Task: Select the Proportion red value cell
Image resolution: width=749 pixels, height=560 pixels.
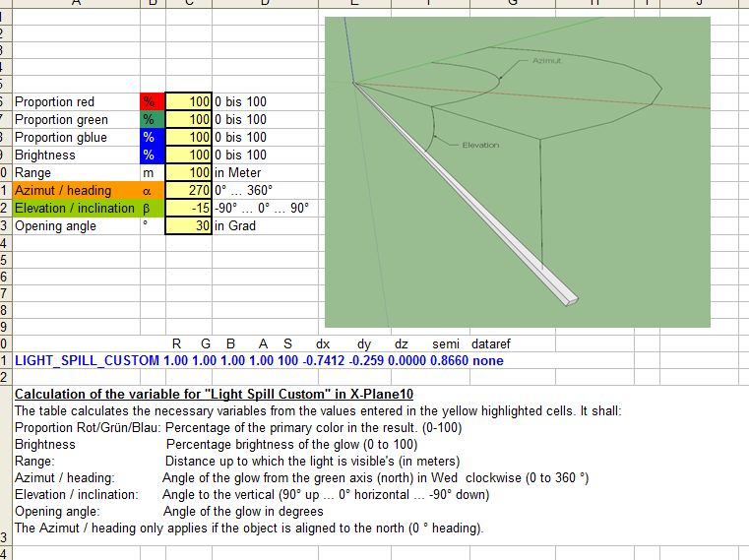Action: pyautogui.click(x=189, y=101)
